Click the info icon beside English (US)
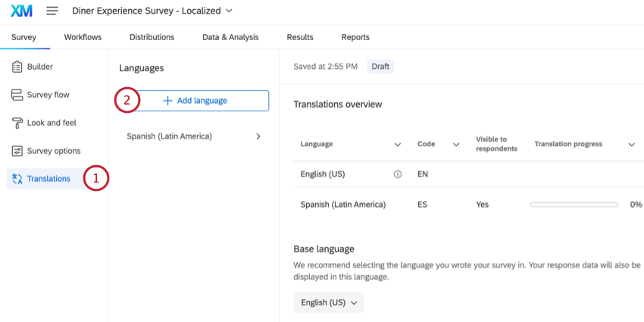This screenshot has width=644, height=322. pos(398,174)
